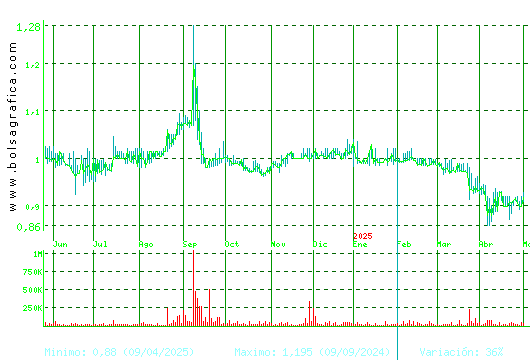Click the Variación: 36% text
The height and width of the screenshot is (360, 530).
click(x=461, y=352)
